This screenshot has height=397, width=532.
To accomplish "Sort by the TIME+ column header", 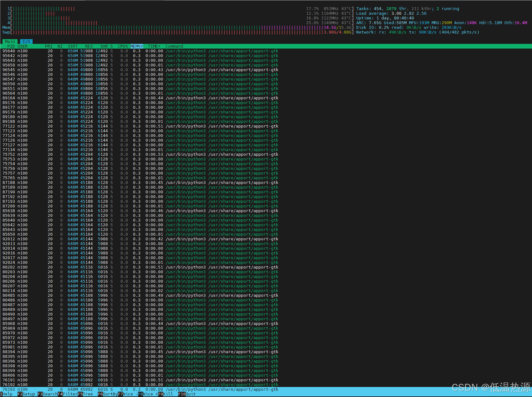I will (x=154, y=46).
